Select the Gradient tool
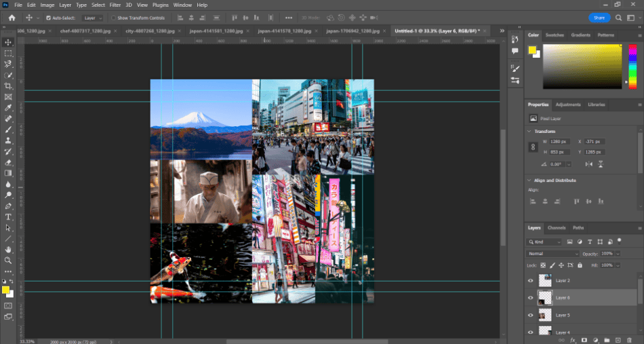The image size is (644, 344). coord(8,173)
